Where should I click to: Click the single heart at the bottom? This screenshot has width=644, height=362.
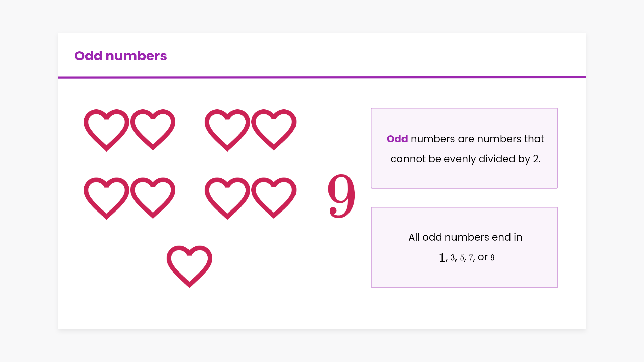coord(190,266)
